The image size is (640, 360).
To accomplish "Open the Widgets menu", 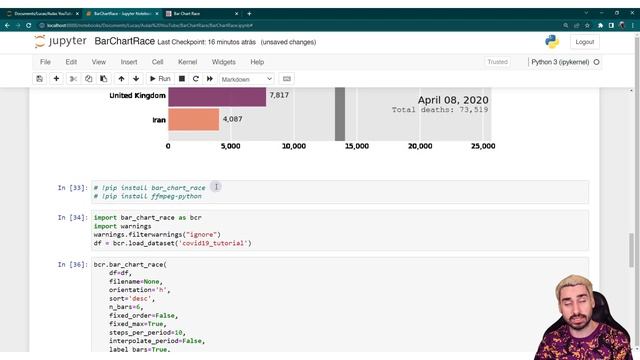I will coord(223,62).
